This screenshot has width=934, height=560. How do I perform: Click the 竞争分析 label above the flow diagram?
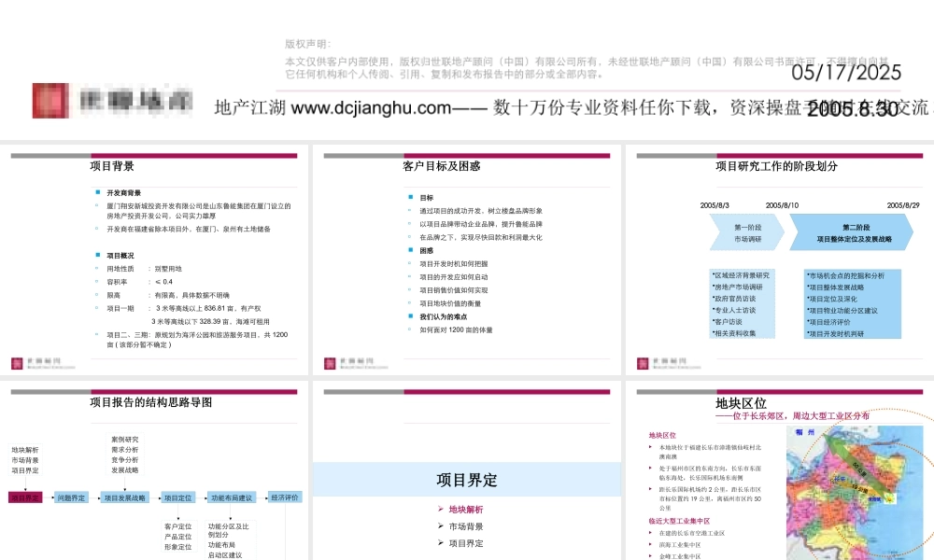(x=125, y=460)
